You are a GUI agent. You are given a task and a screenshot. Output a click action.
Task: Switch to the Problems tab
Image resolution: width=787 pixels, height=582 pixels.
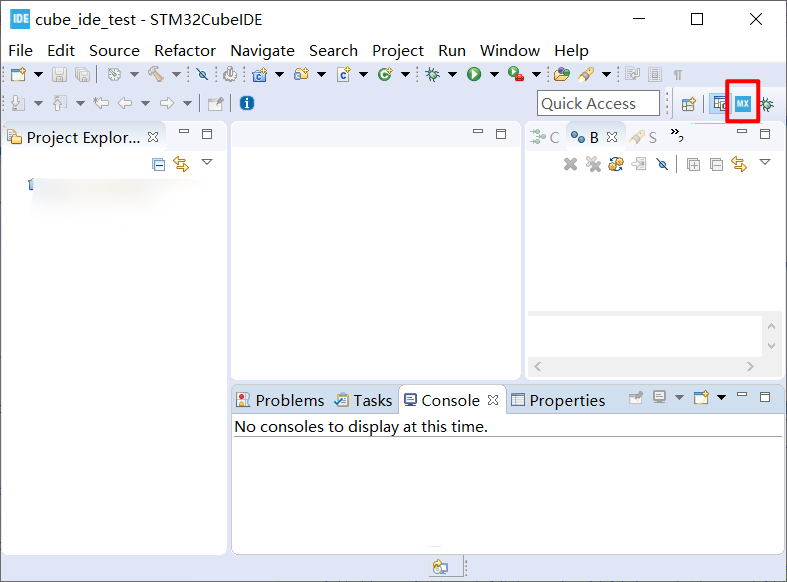click(x=280, y=400)
